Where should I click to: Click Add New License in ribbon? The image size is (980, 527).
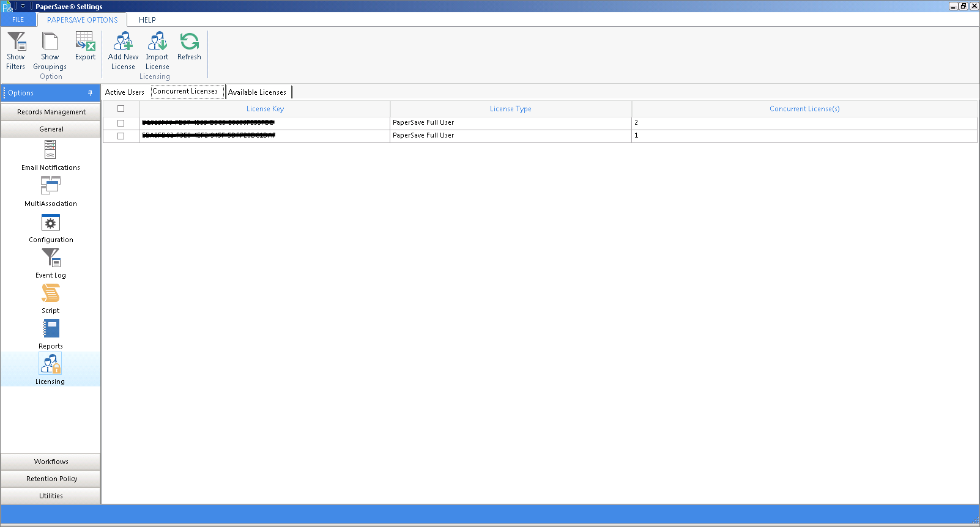pyautogui.click(x=123, y=42)
